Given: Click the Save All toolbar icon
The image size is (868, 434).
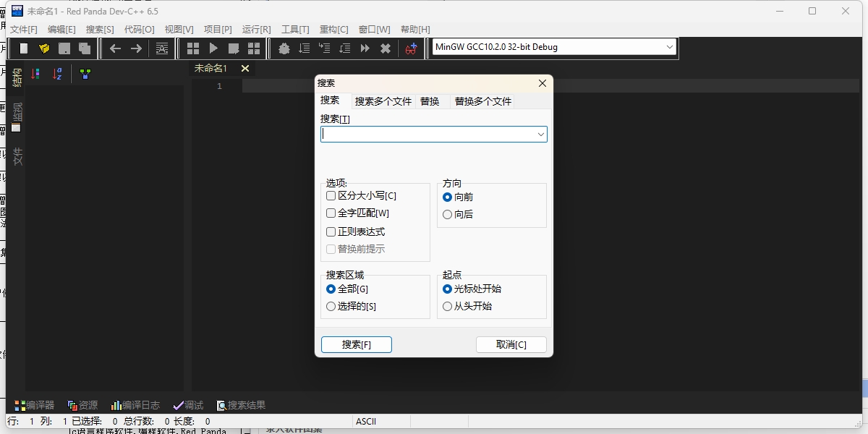Looking at the screenshot, I should pos(85,48).
